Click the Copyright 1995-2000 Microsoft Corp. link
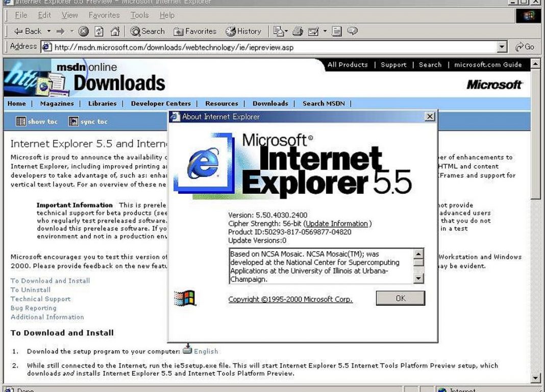 tap(290, 299)
